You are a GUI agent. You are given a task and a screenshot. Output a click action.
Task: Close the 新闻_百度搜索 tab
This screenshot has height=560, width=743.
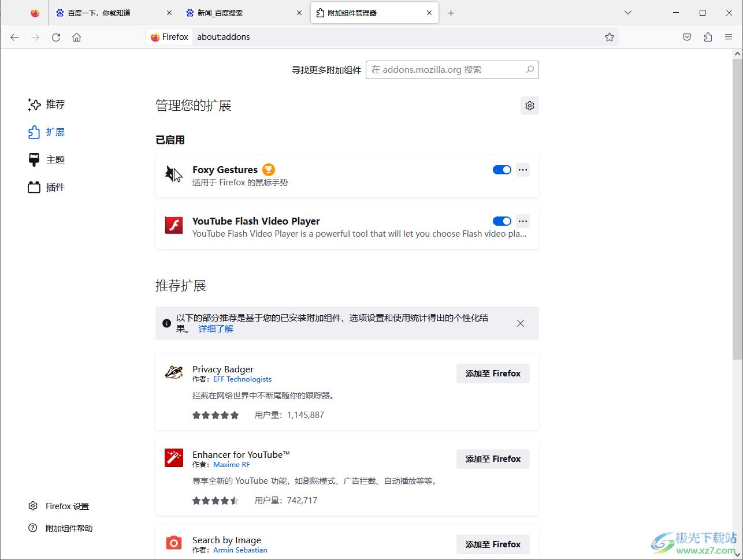pyautogui.click(x=299, y=13)
